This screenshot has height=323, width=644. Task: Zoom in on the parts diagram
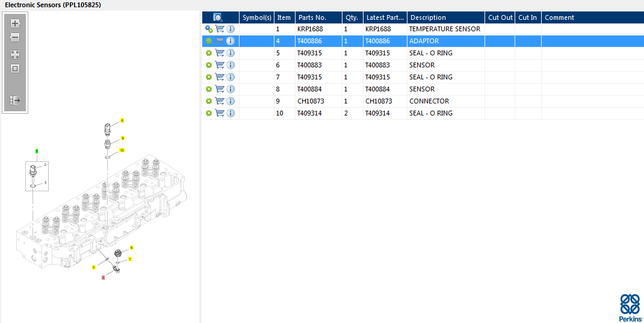tap(15, 23)
